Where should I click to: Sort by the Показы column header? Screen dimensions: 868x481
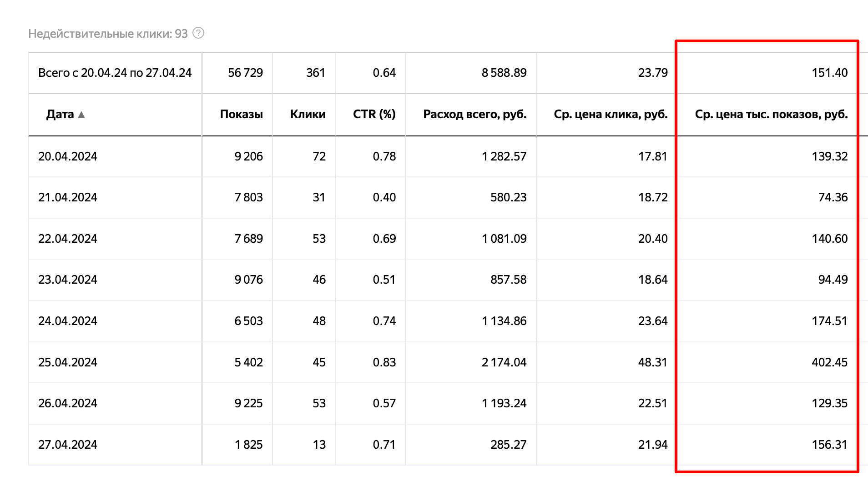pos(241,114)
